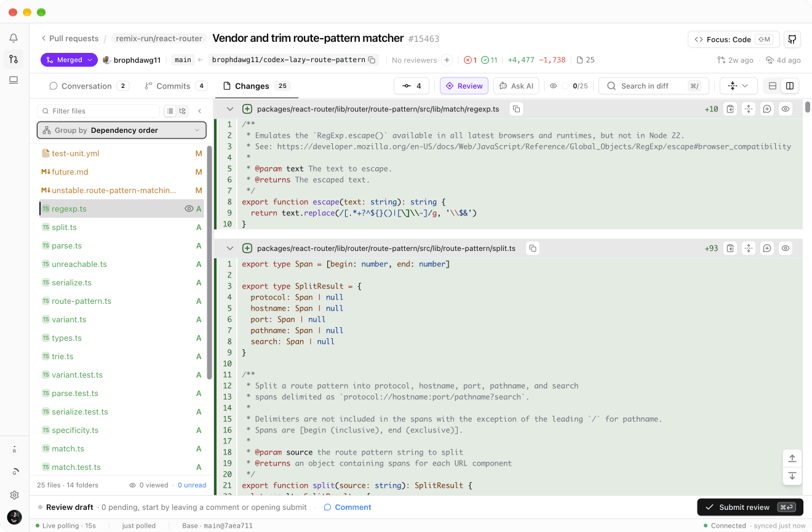Open the commit range selector showing 4
The height and width of the screenshot is (532, 812).
pyautogui.click(x=412, y=86)
